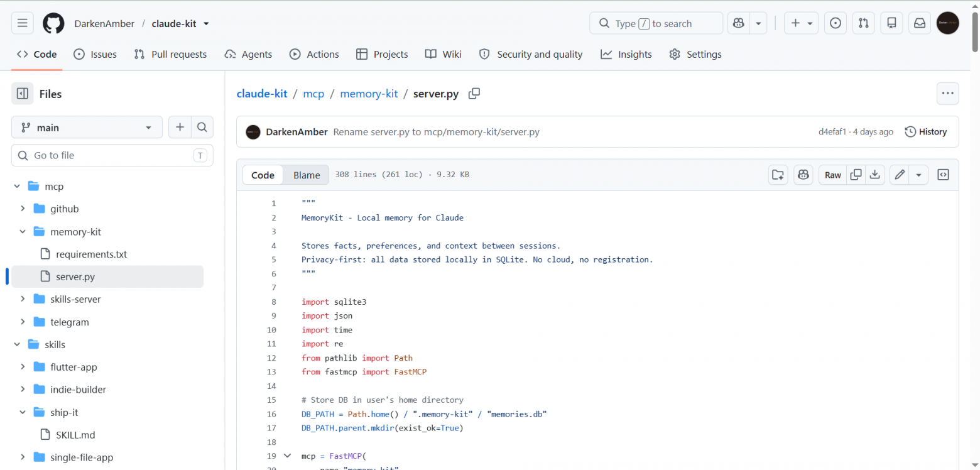Expand the skills-server folder
The height and width of the screenshot is (470, 980).
(x=23, y=299)
